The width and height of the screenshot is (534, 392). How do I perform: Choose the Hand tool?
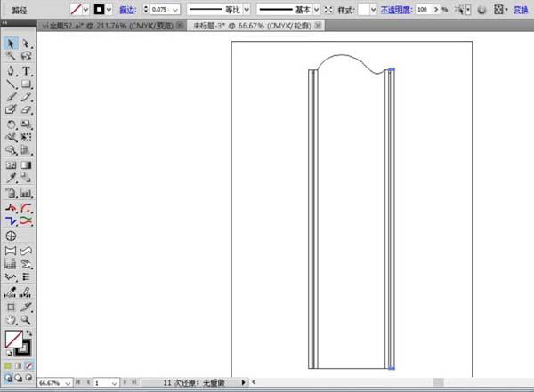11,319
